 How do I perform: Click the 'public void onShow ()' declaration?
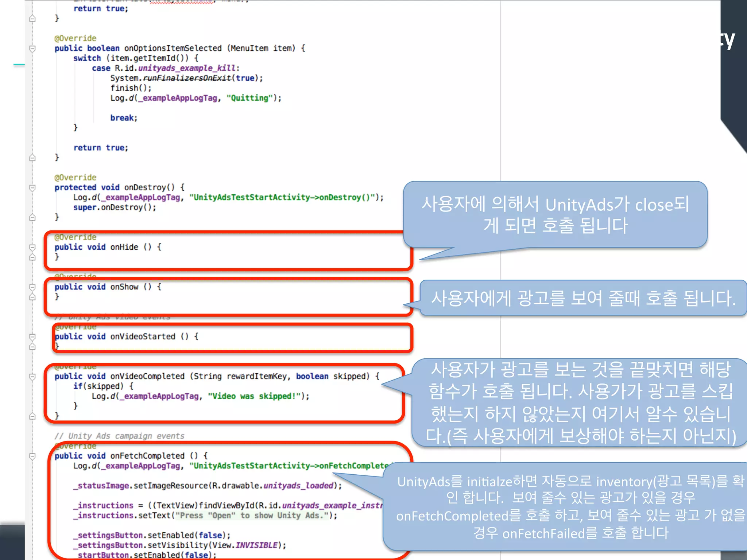tap(108, 287)
